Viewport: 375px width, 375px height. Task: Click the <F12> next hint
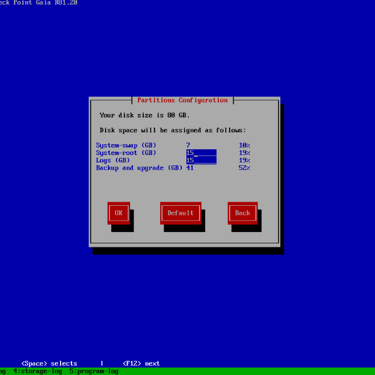coord(141,364)
